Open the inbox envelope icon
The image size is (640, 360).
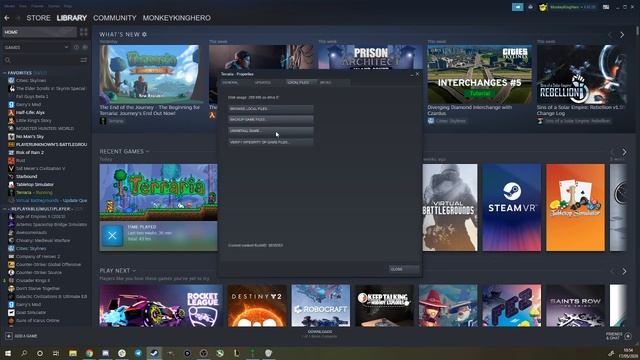tap(606, 7)
